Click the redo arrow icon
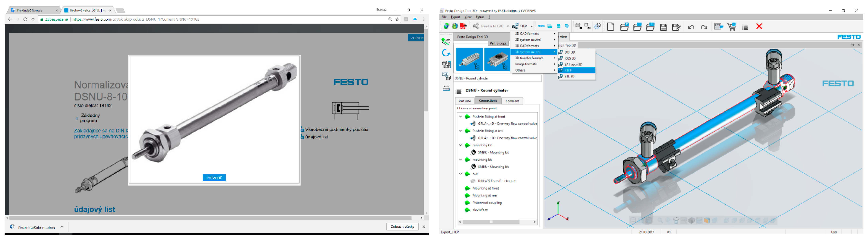 (x=704, y=27)
